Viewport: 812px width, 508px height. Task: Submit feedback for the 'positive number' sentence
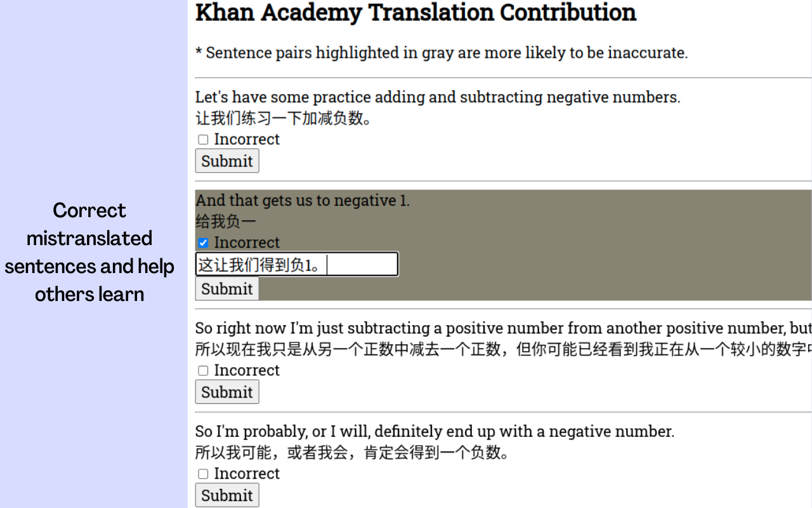(226, 392)
